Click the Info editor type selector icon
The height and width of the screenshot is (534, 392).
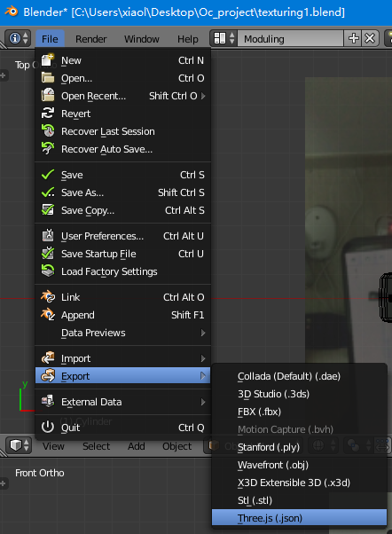click(18, 38)
